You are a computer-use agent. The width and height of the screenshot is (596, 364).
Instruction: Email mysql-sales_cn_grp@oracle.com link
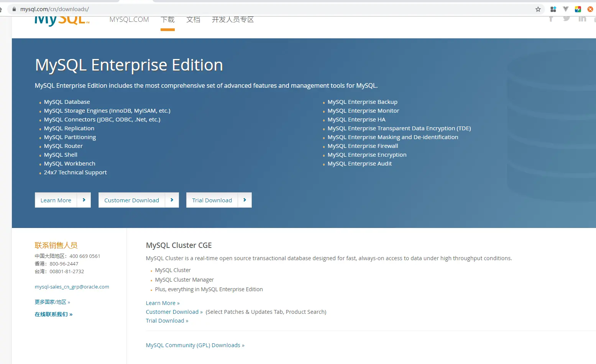72,287
